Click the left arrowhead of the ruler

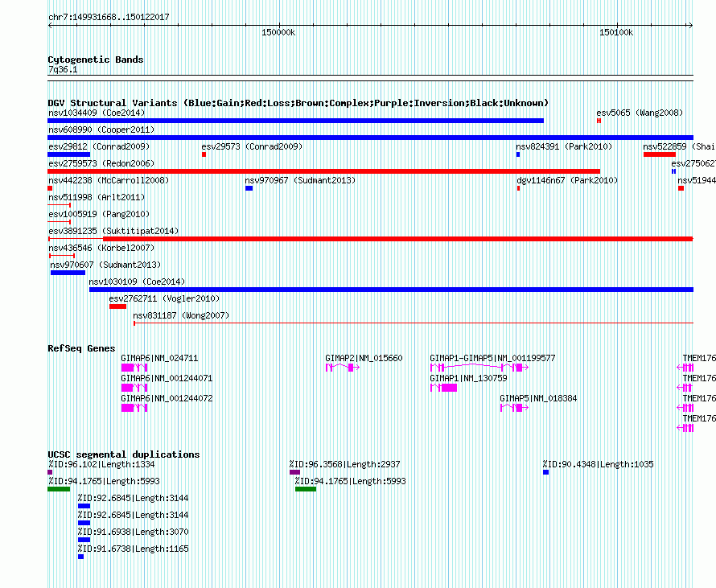(50, 26)
